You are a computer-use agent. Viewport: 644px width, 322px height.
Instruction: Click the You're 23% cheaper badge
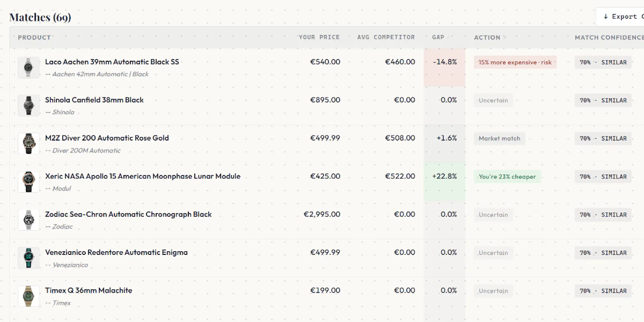click(x=507, y=176)
